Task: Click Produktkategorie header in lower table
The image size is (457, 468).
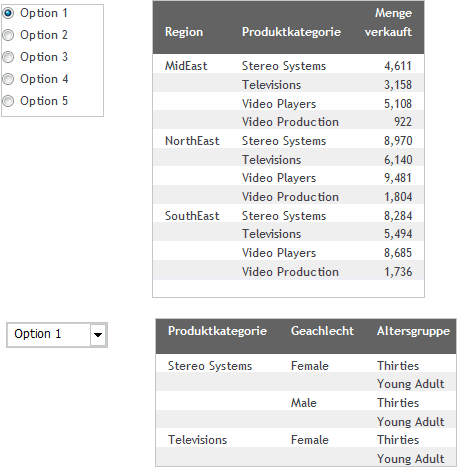Action: pos(217,331)
